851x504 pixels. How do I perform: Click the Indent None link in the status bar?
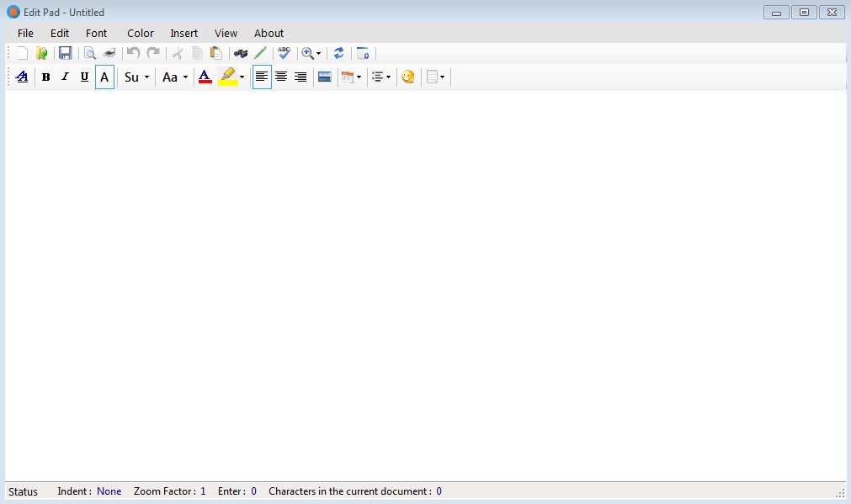[x=109, y=491]
